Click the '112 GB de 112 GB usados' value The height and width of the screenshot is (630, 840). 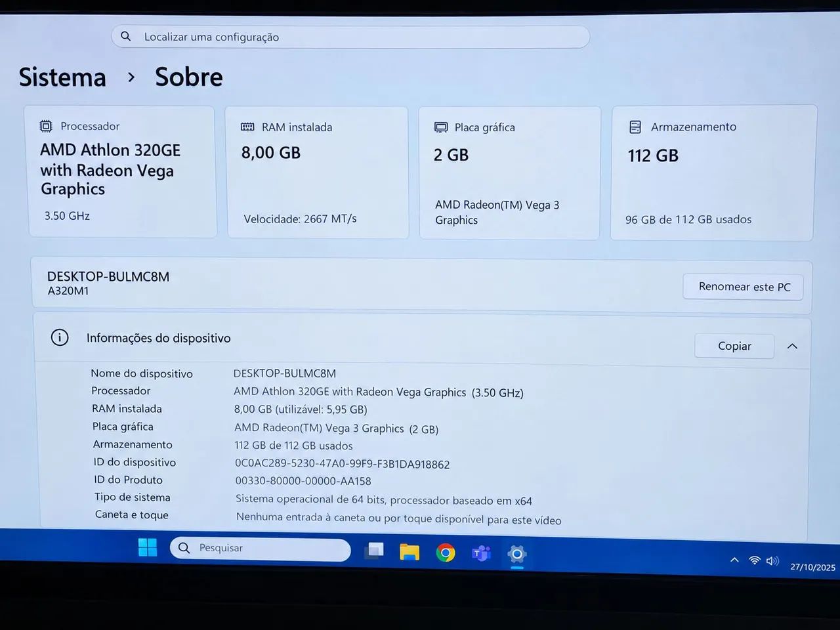(x=293, y=446)
